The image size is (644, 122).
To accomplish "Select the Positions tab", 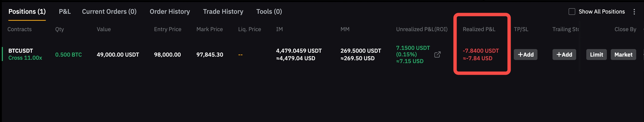I will (27, 12).
